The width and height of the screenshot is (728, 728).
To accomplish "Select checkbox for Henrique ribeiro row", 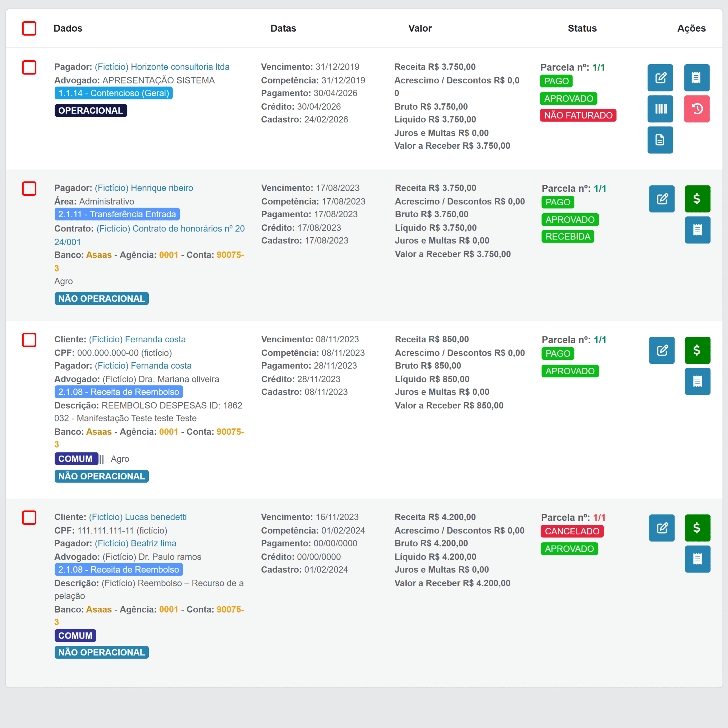I will coord(29,189).
